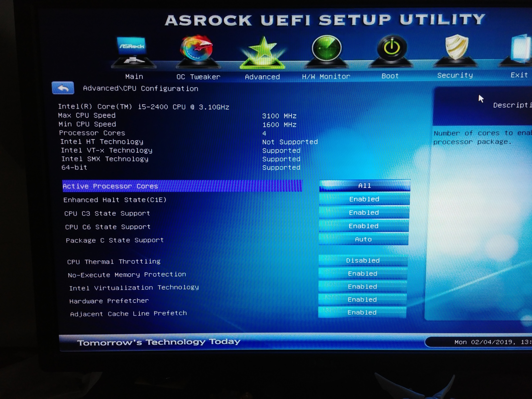
Task: Switch to the Main tab label
Action: pyautogui.click(x=134, y=77)
